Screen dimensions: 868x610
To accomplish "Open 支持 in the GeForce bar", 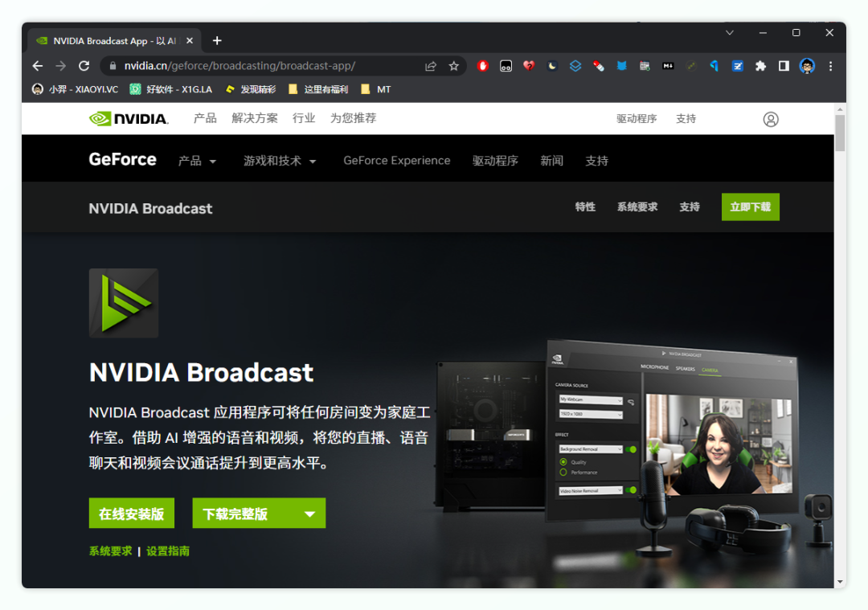I will tap(596, 161).
